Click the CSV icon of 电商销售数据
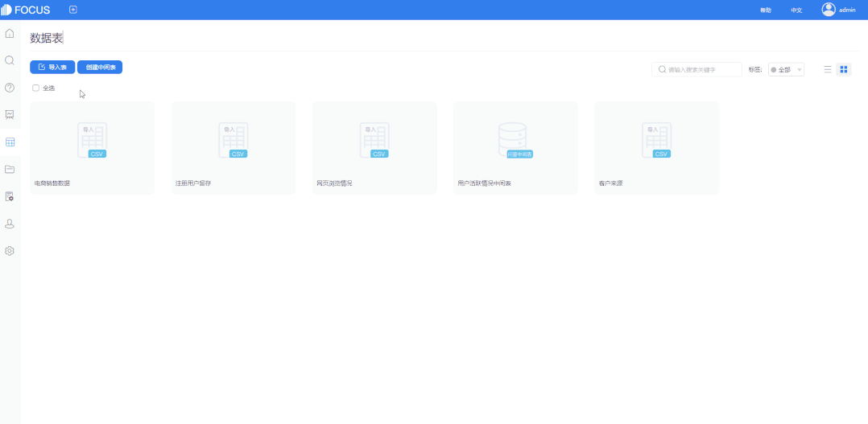 [x=92, y=141]
